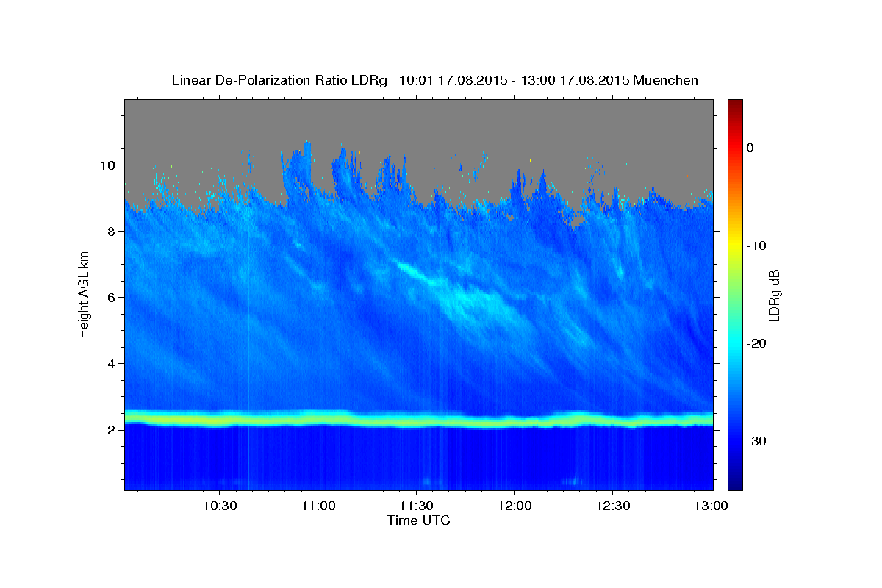Screen dimensions: 882x588
Task: Click the dark red top of colorbar
Action: pyautogui.click(x=735, y=103)
